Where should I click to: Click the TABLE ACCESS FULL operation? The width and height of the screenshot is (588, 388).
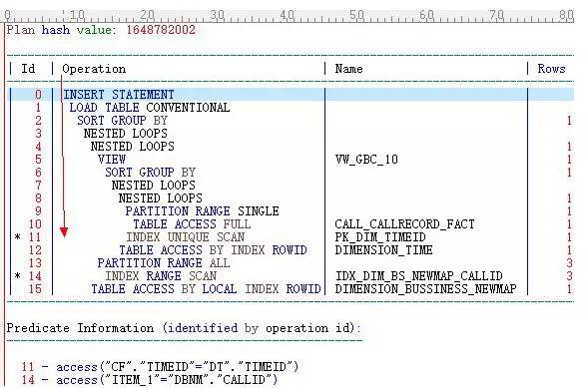tap(192, 224)
